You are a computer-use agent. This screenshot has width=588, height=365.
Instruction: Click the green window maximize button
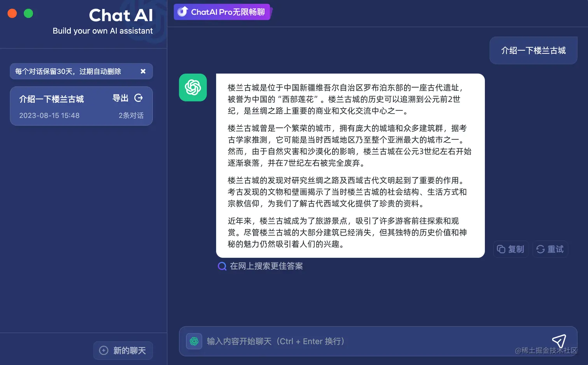tap(28, 13)
